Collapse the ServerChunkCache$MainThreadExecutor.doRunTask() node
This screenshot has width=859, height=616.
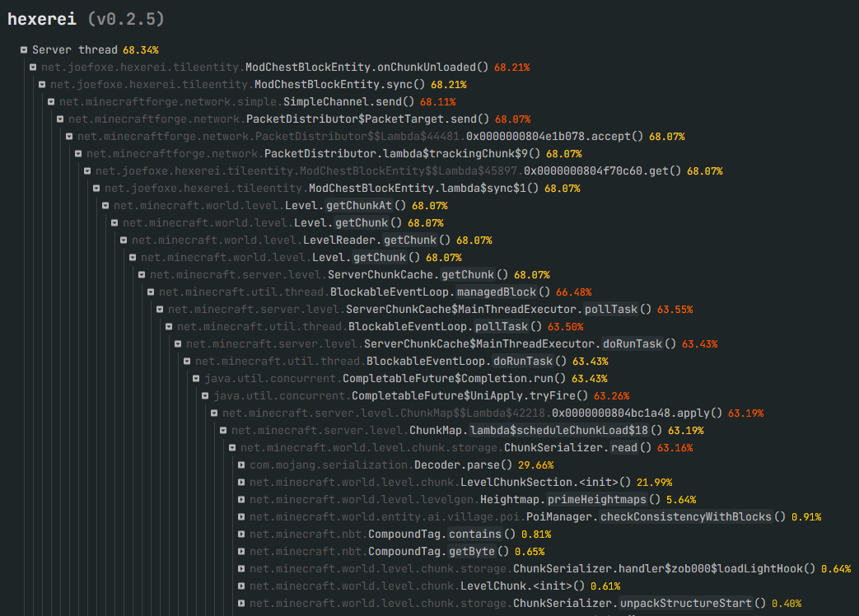[178, 344]
